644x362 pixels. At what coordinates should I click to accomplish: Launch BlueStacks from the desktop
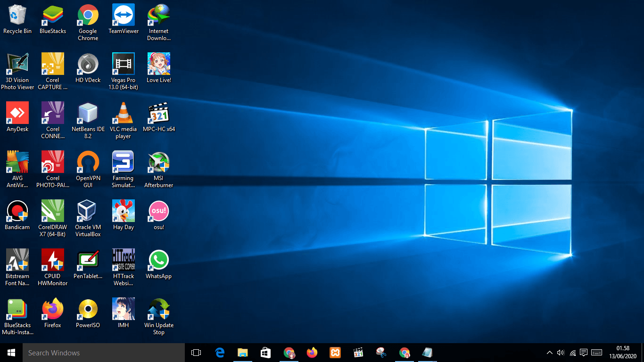pyautogui.click(x=53, y=19)
